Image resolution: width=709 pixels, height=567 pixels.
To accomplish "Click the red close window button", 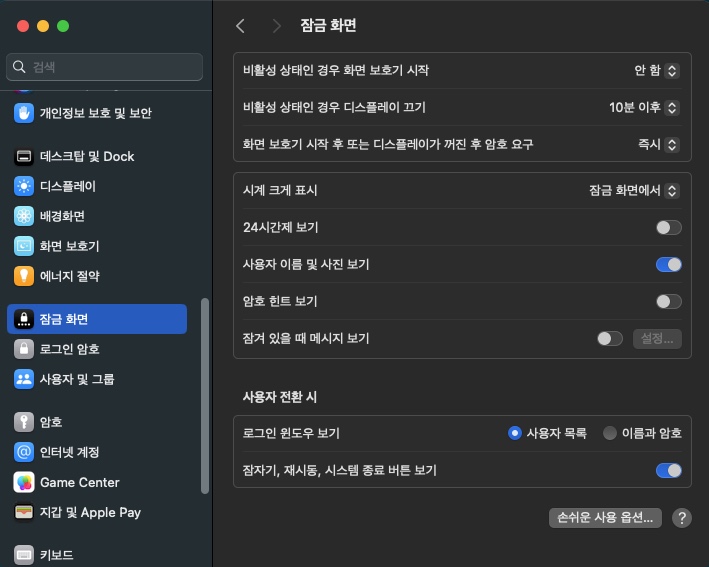I will coord(23,26).
